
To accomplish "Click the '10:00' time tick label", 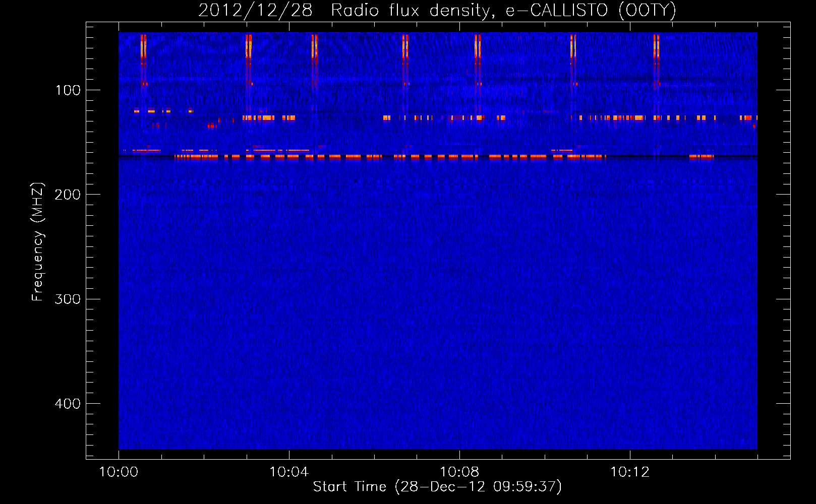I will (x=119, y=472).
